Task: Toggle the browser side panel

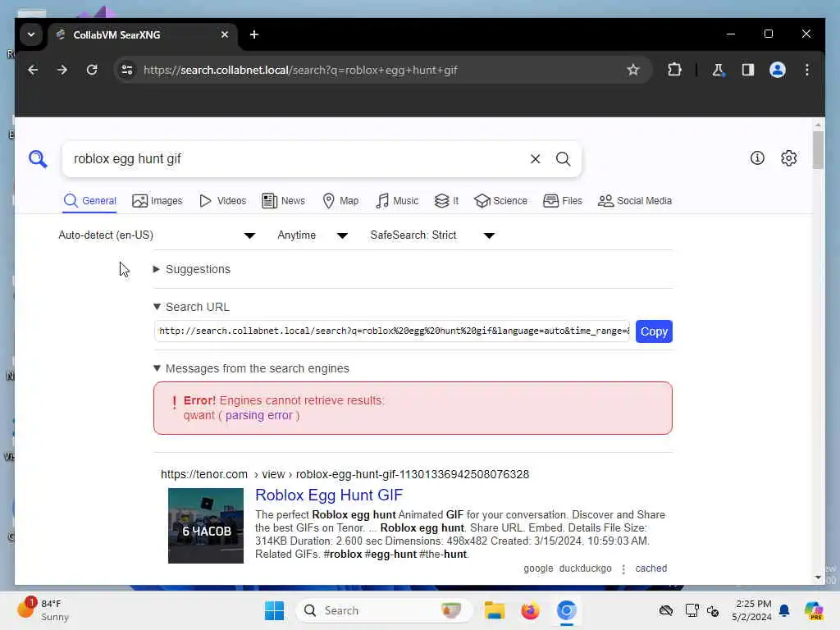Action: pyautogui.click(x=748, y=71)
